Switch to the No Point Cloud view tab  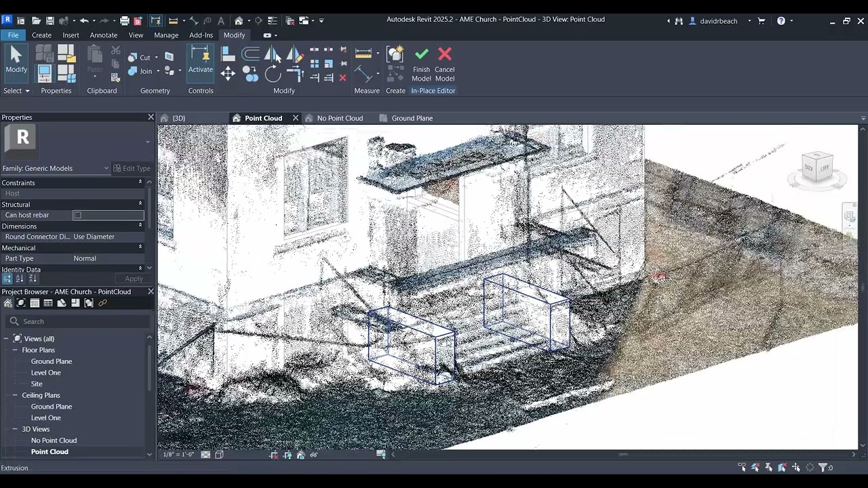coord(340,118)
